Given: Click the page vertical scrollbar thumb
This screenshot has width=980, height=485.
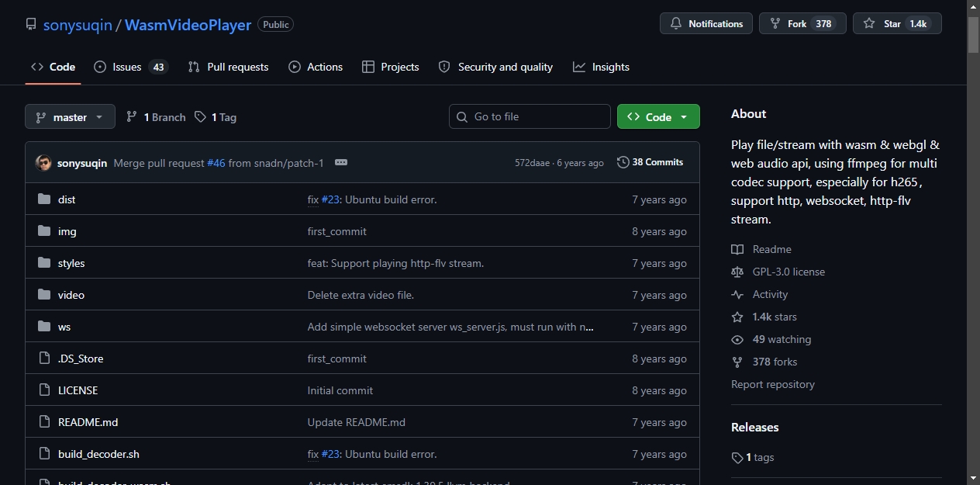Looking at the screenshot, I should (973, 34).
